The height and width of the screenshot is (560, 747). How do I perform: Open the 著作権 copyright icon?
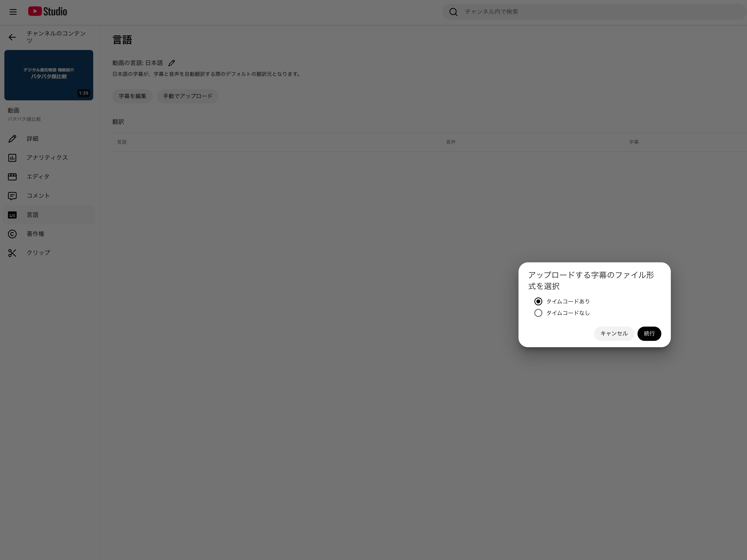[12, 234]
